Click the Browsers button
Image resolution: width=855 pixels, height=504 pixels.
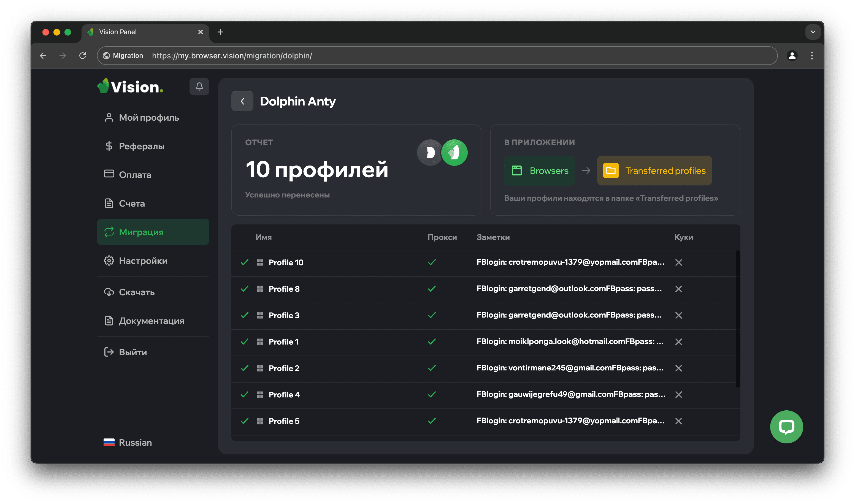(x=539, y=170)
